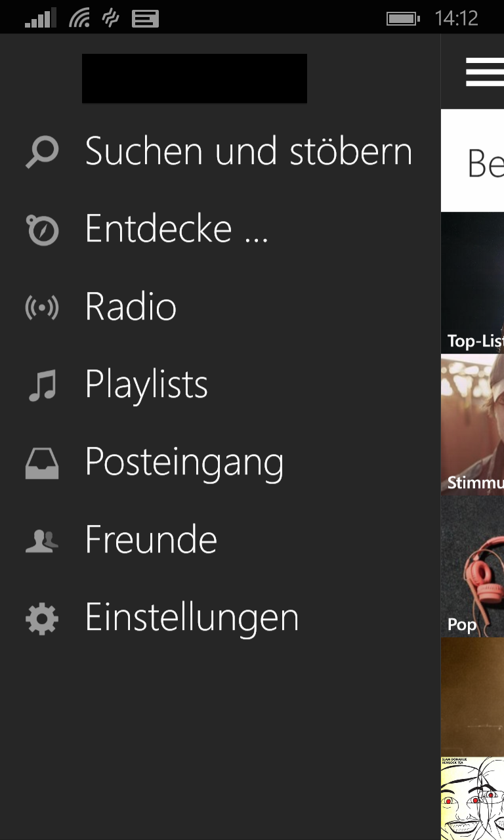Show the Freunde page
Viewport: 504px width, 840px height.
point(151,540)
